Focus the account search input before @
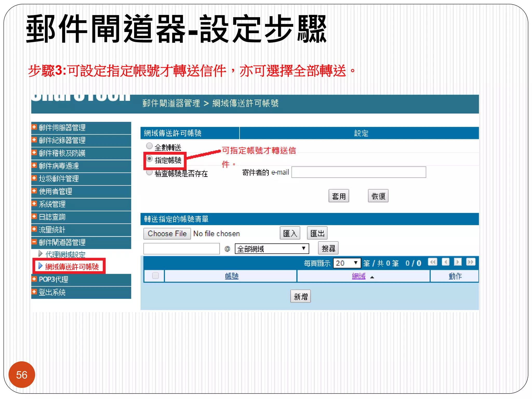Viewport: 532px width, 399px height. point(182,249)
